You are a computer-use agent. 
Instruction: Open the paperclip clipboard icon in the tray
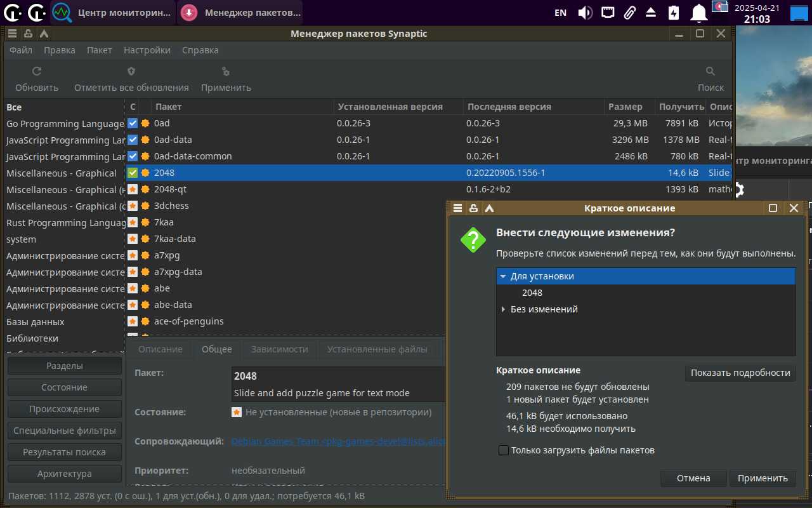[629, 12]
